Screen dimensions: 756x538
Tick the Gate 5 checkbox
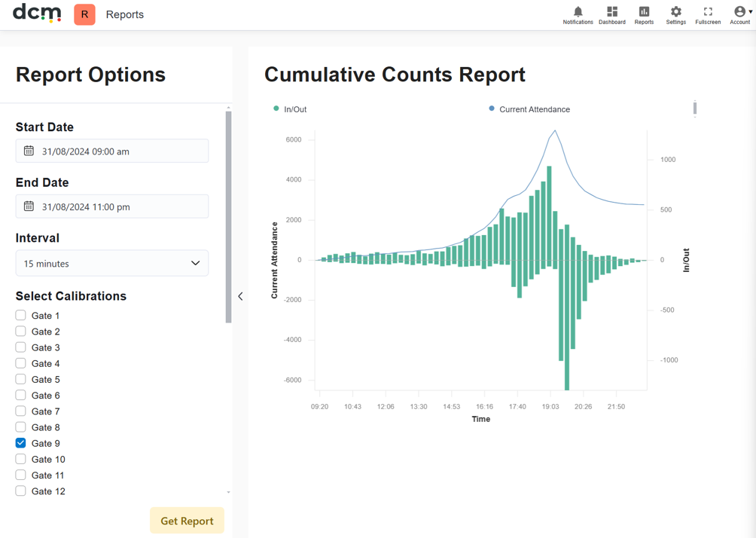(21, 379)
